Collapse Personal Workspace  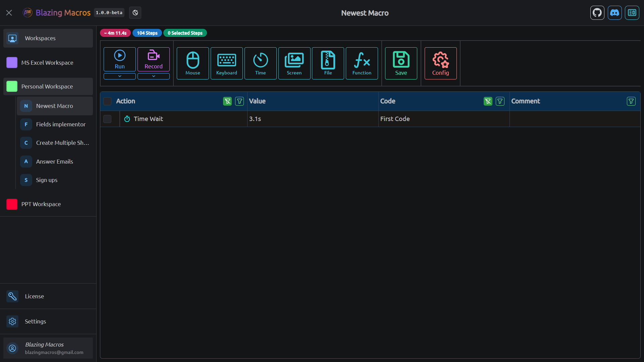pyautogui.click(x=48, y=86)
